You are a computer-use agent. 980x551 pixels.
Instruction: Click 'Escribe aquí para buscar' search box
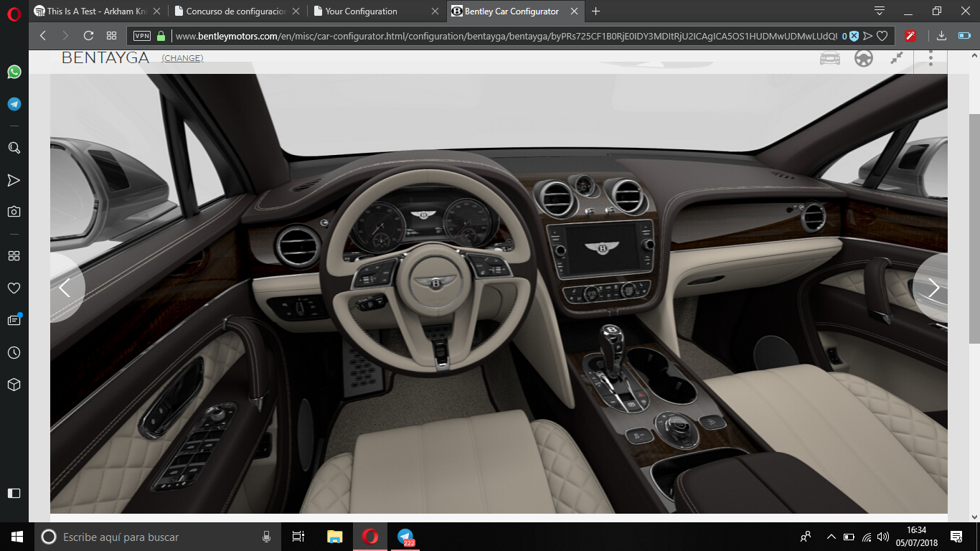156,537
